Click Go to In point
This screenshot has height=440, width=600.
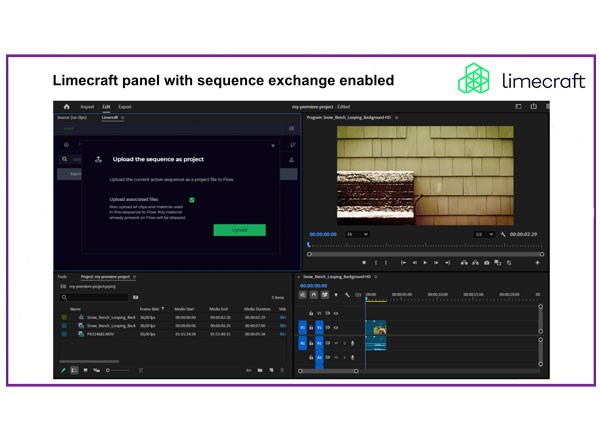click(x=403, y=262)
